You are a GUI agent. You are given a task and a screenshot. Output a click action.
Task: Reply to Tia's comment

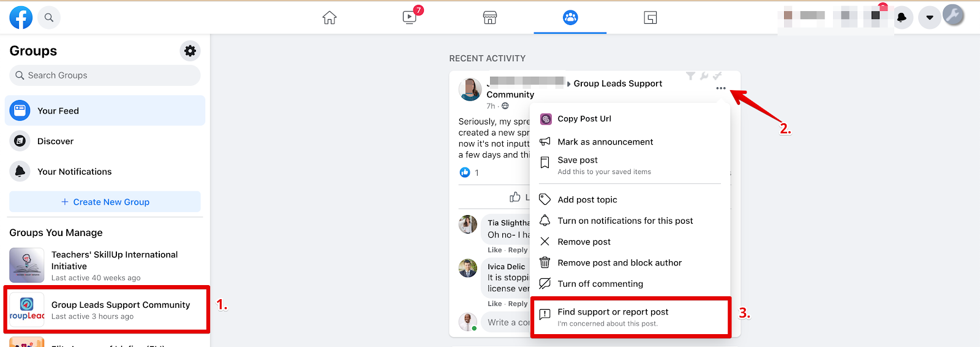pos(518,250)
